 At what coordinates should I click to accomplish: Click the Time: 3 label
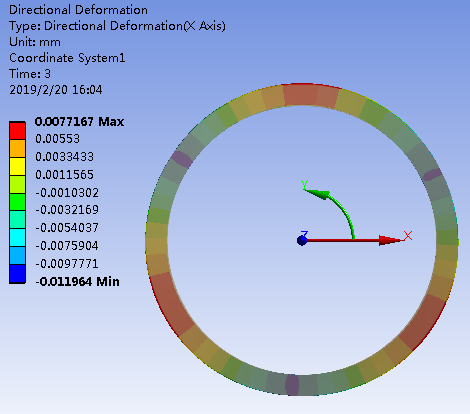pyautogui.click(x=30, y=74)
